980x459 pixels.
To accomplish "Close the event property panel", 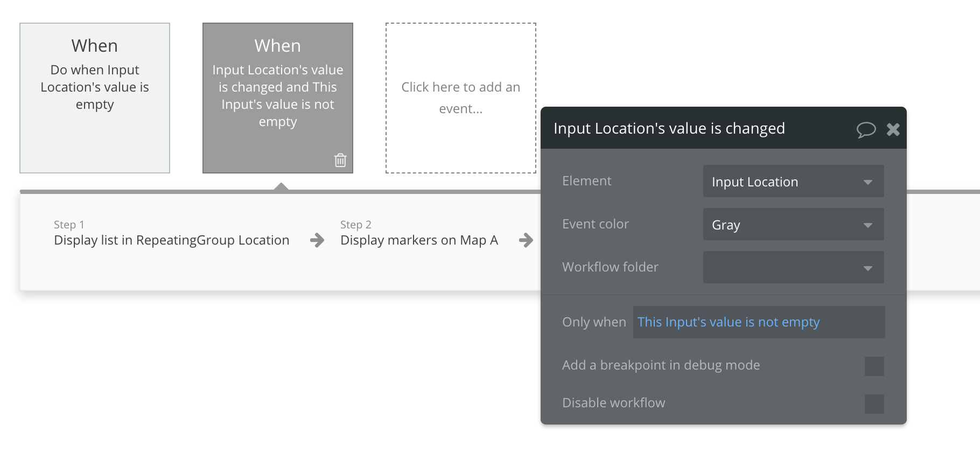I will pyautogui.click(x=893, y=129).
